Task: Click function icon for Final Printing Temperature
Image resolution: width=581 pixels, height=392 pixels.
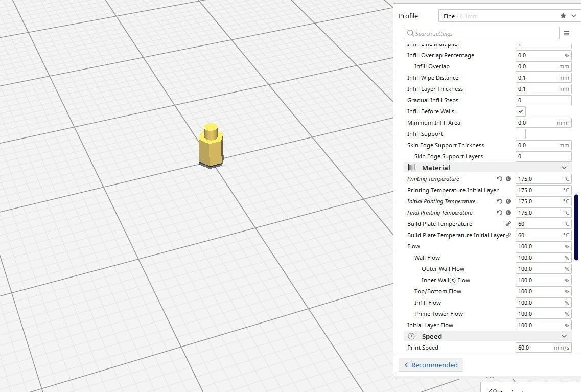Action: 508,213
